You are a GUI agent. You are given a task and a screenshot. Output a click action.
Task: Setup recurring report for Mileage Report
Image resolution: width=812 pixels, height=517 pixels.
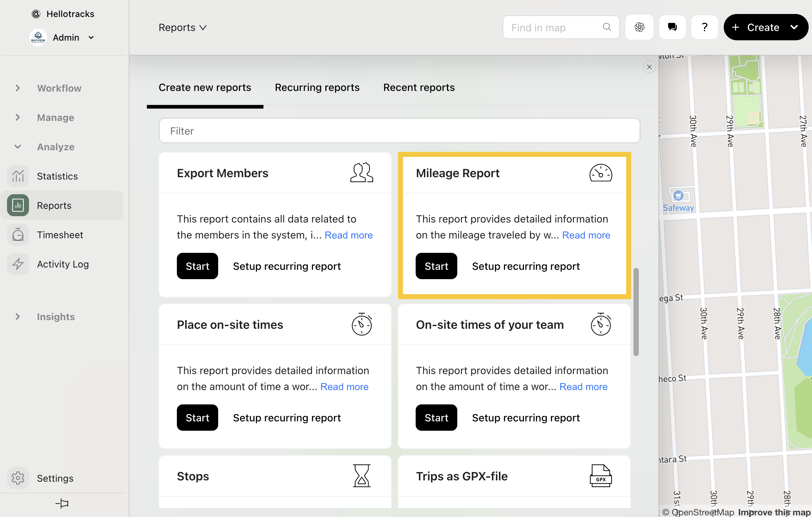526,266
